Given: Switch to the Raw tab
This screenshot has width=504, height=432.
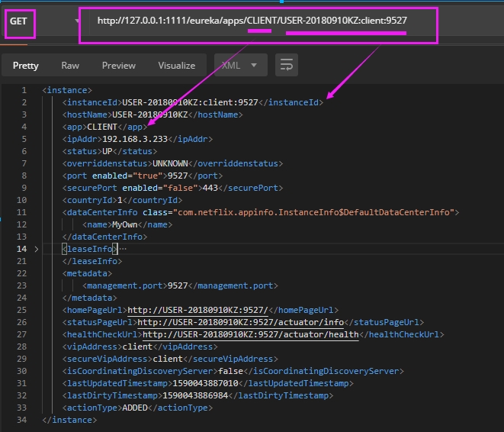Looking at the screenshot, I should tap(70, 66).
